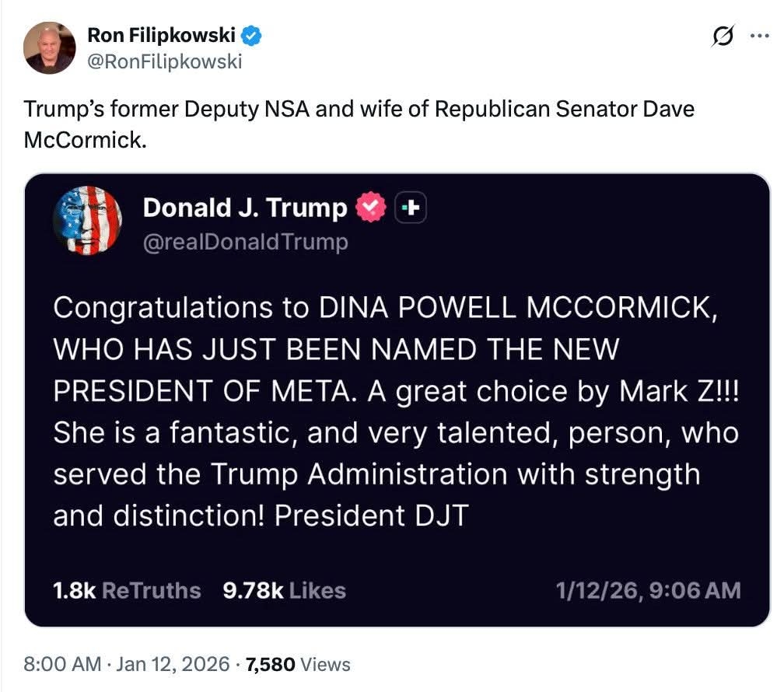Click the Jan 12, 2026 tweet date
This screenshot has width=784, height=692.
click(x=173, y=665)
